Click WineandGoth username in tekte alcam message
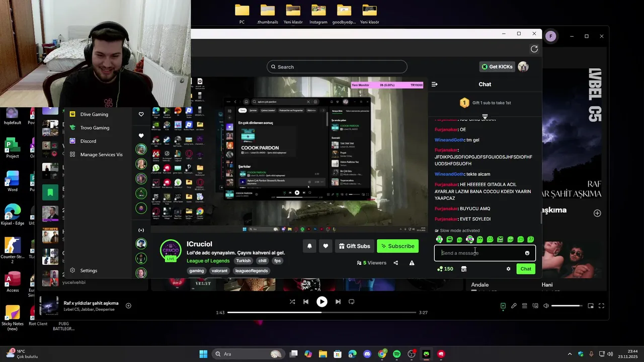The height and width of the screenshot is (362, 644). 449,174
